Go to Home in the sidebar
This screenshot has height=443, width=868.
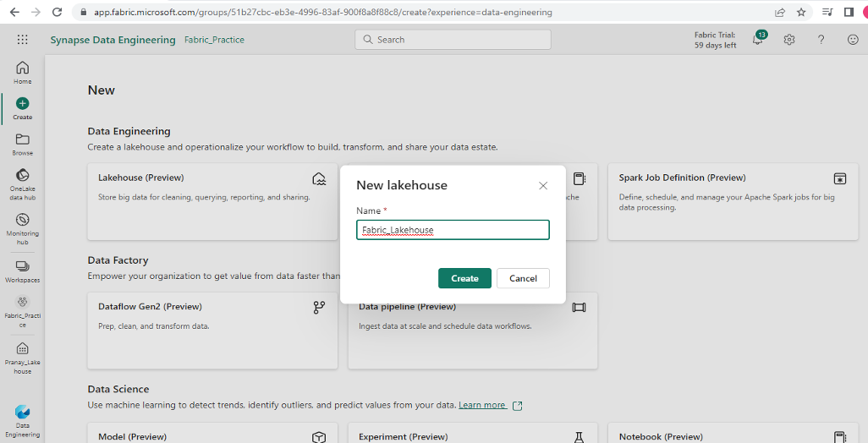[x=22, y=73]
